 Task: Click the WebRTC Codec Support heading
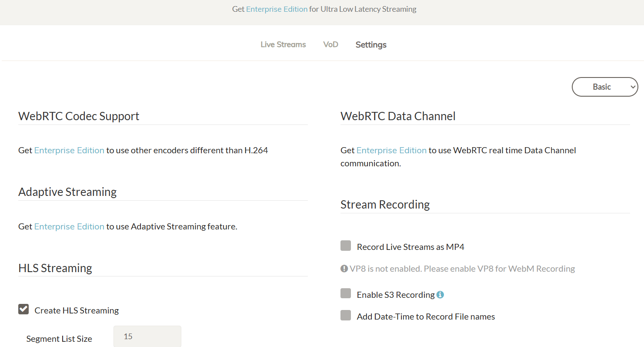pyautogui.click(x=79, y=116)
